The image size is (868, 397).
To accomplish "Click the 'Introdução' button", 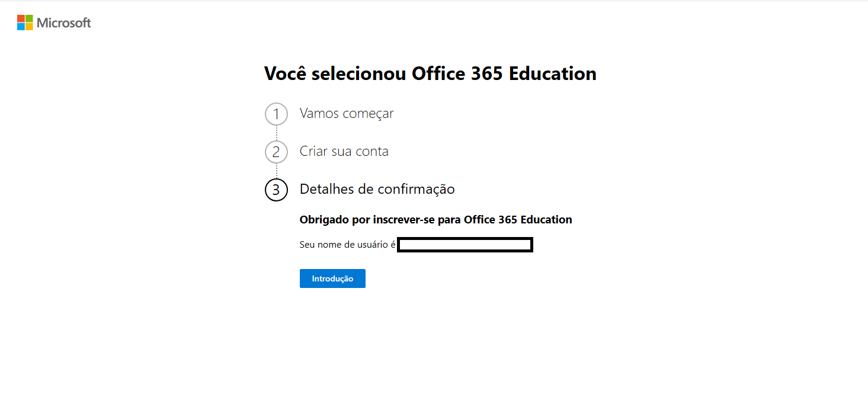I will (x=332, y=278).
